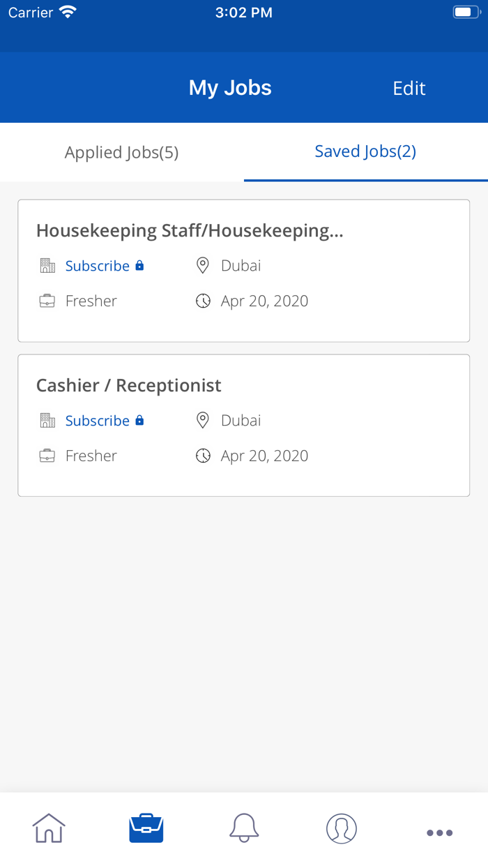Subscribe to the Housekeeping Staff employer
This screenshot has width=488, height=868.
(97, 265)
